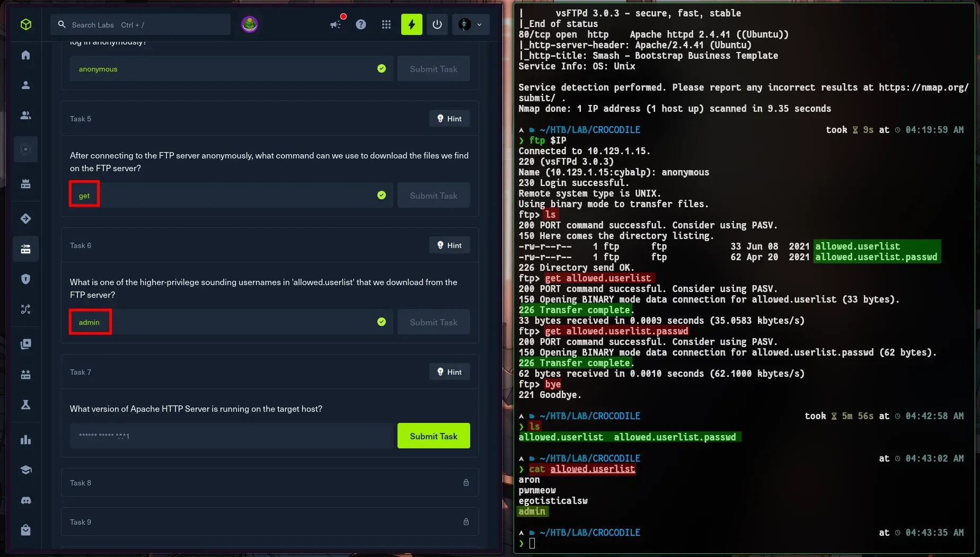The width and height of the screenshot is (980, 557).
Task: Click the 'anonymous' answer field
Action: pyautogui.click(x=232, y=69)
